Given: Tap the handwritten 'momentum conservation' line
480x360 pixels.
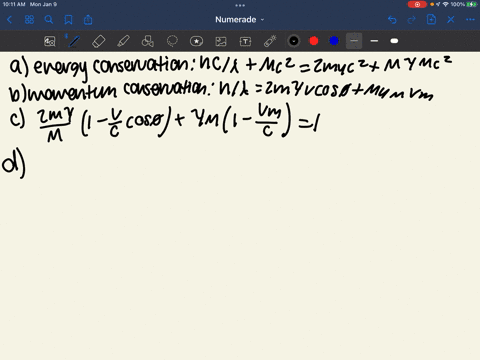Looking at the screenshot, I should 221,91.
